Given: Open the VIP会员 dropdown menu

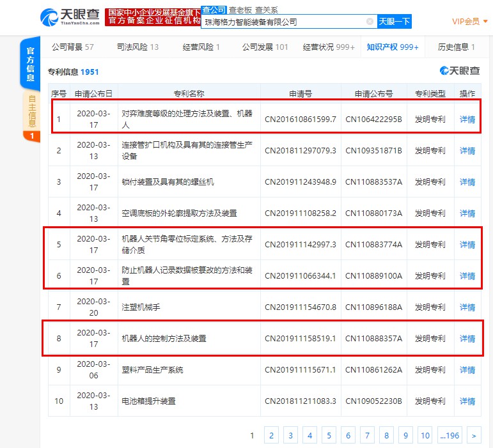Looking at the screenshot, I should coord(470,21).
